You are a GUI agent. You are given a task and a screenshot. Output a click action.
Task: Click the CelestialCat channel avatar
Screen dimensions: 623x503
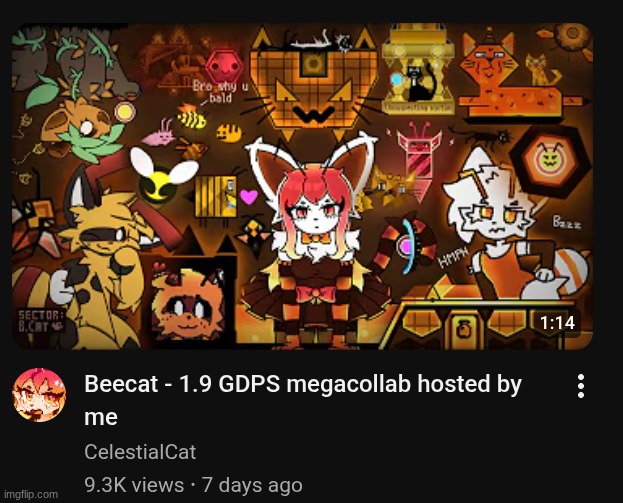(x=39, y=395)
